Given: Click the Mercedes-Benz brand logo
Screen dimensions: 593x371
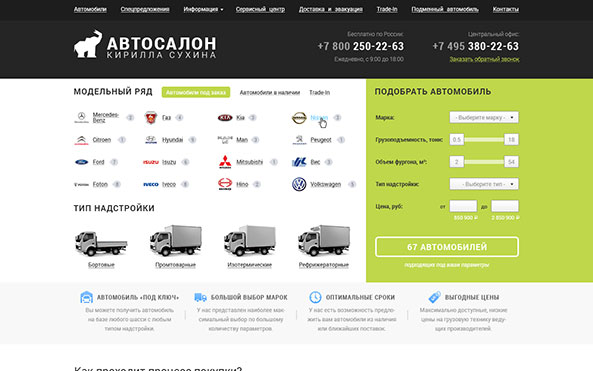Looking at the screenshot, I should tap(81, 118).
